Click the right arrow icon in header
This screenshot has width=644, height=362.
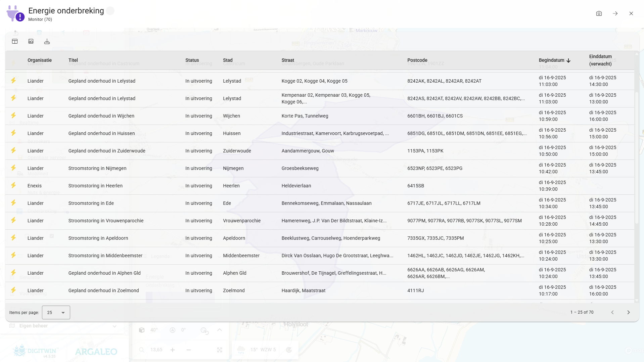coord(615,13)
